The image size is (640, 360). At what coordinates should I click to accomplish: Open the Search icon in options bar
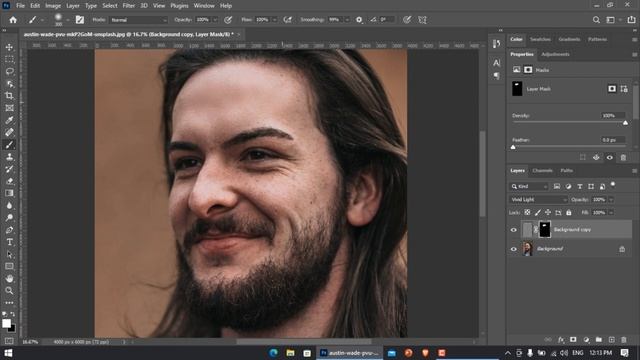[596, 20]
